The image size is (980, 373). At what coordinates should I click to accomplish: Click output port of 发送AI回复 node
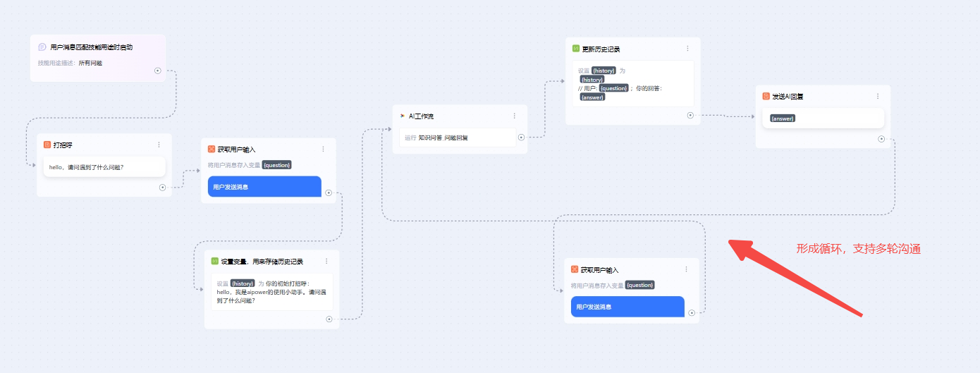[881, 139]
